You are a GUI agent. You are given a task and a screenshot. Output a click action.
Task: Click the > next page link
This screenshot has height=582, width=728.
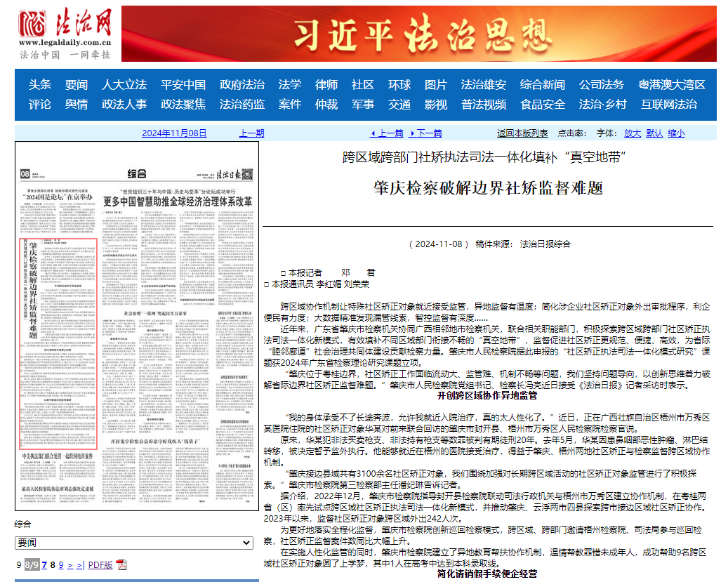pos(70,565)
